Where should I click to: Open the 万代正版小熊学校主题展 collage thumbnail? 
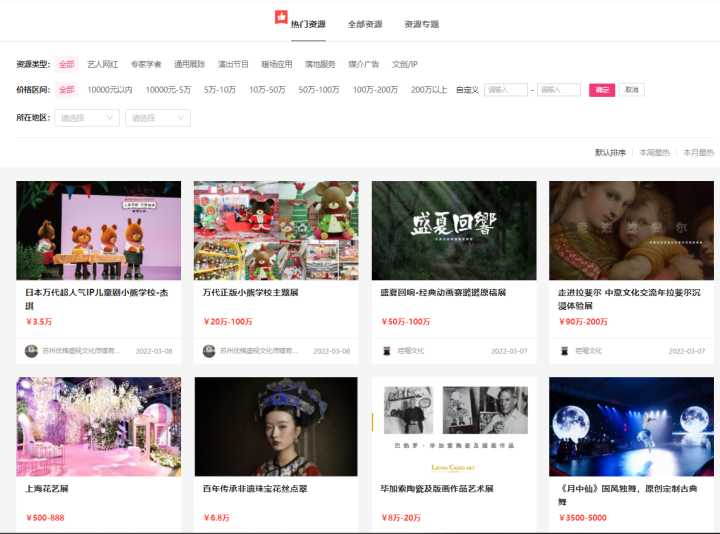(276, 230)
